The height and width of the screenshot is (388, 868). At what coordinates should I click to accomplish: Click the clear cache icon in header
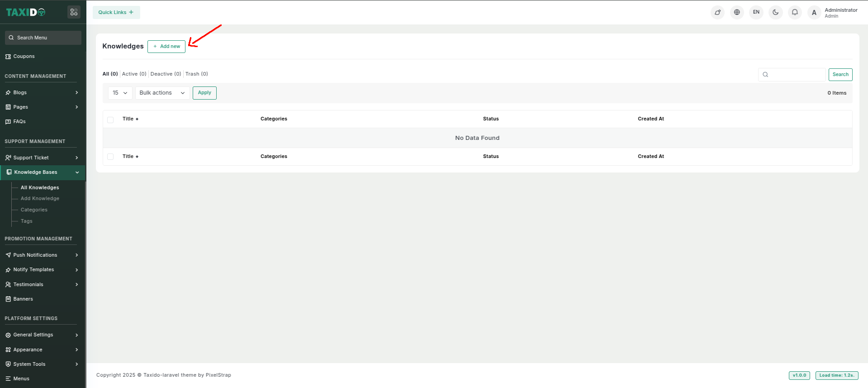[717, 12]
